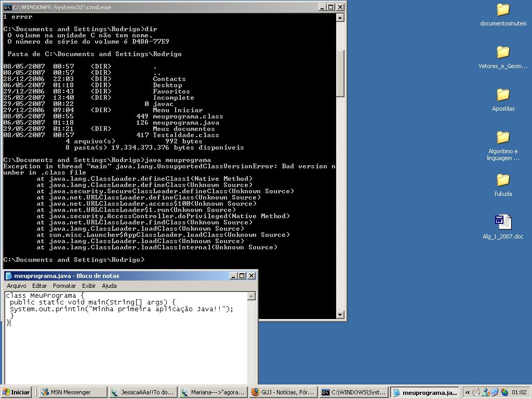Click the 'class MeuPrograma {' line in Notepad
This screenshot has height=399, width=532.
[x=45, y=296]
